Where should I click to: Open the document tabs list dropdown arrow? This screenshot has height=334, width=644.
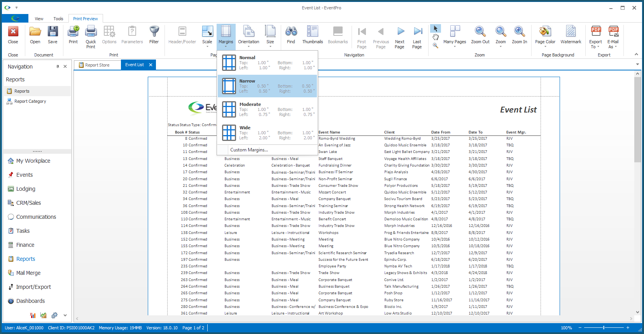(637, 64)
